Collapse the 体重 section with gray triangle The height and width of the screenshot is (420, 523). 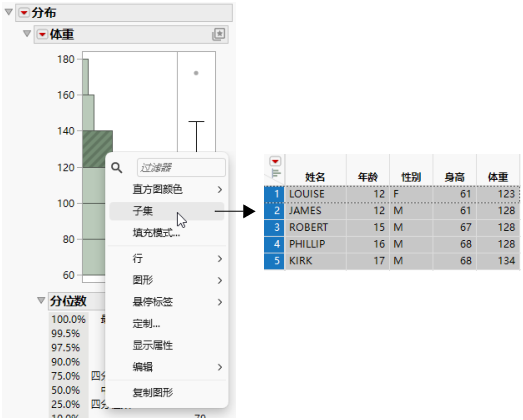tap(27, 34)
